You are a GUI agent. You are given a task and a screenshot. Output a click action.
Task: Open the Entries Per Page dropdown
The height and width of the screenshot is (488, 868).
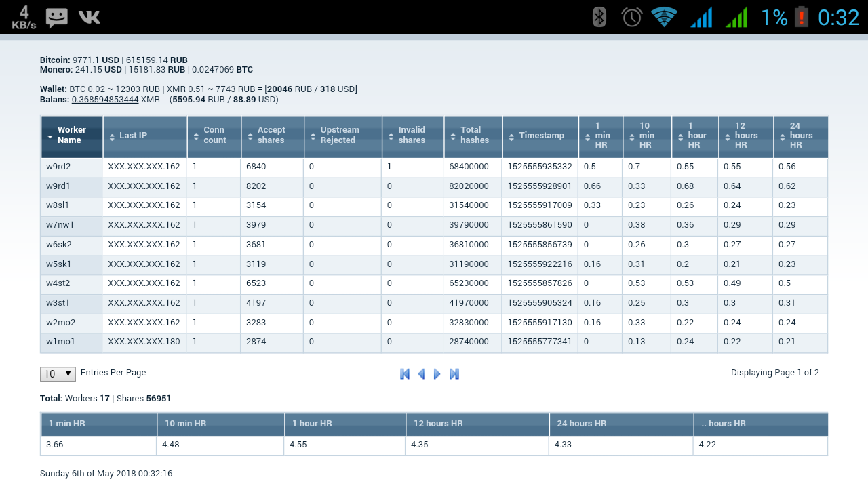coord(57,373)
